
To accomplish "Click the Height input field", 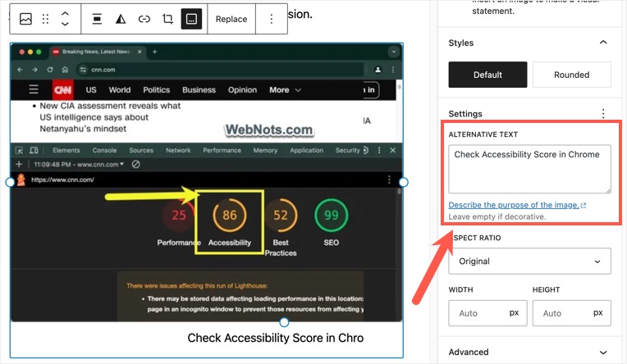I will (x=571, y=313).
